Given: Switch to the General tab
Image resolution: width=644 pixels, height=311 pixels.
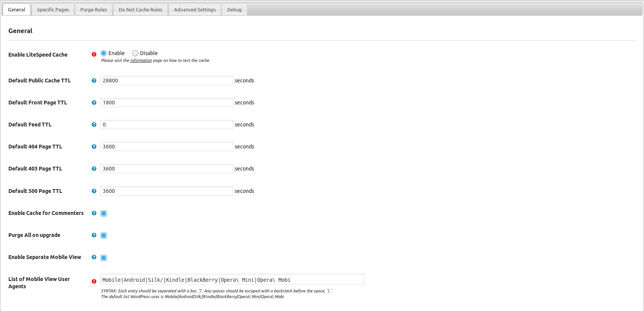Looking at the screenshot, I should pyautogui.click(x=17, y=9).
